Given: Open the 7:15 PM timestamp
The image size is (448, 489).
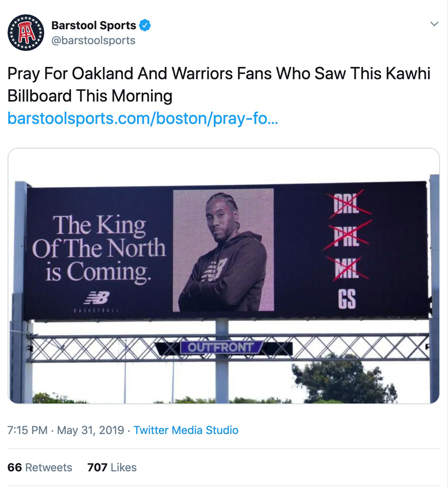Looking at the screenshot, I should pyautogui.click(x=28, y=430).
